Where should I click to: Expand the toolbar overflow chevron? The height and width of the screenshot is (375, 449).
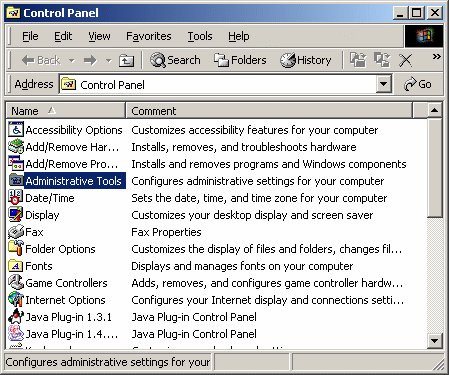pos(436,56)
